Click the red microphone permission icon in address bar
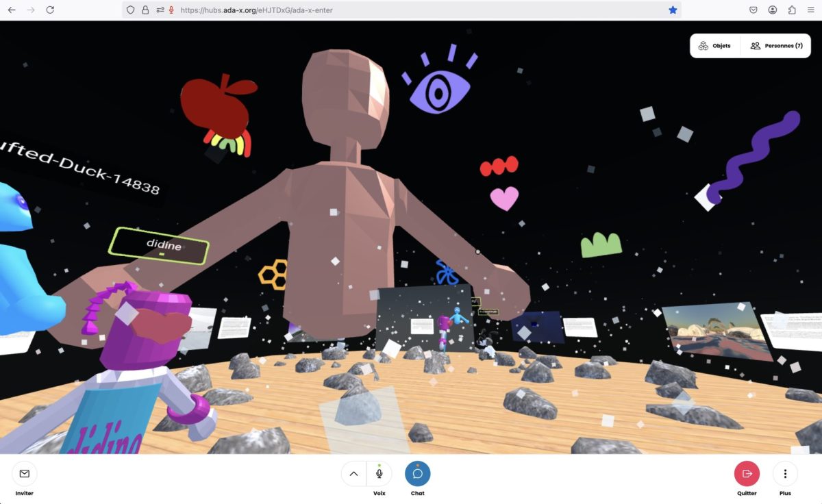 click(171, 10)
